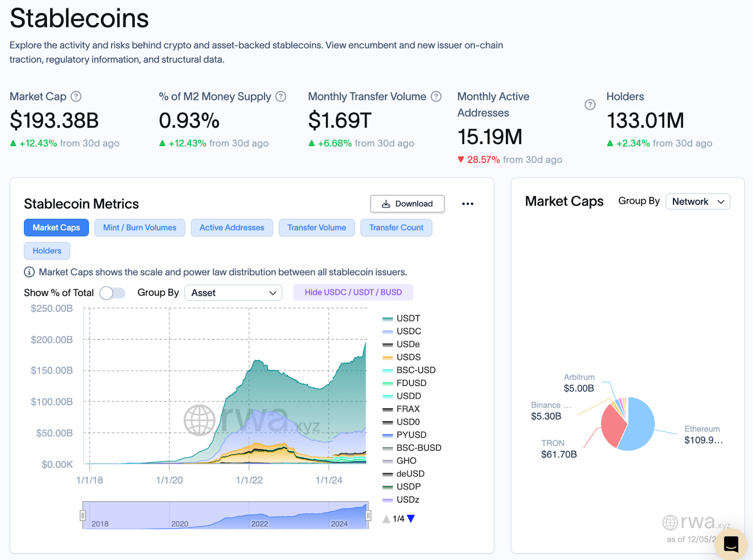This screenshot has height=560, width=753.
Task: Click the Arbitrum $5.00B label
Action: coord(579,383)
